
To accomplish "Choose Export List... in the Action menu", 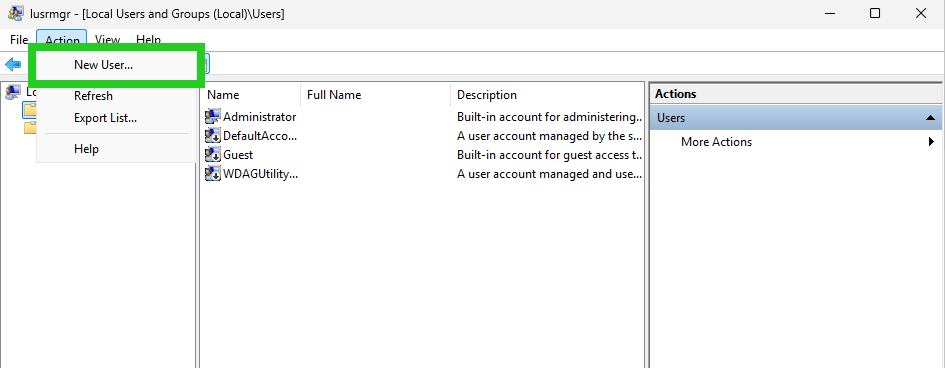I will pos(116,118).
